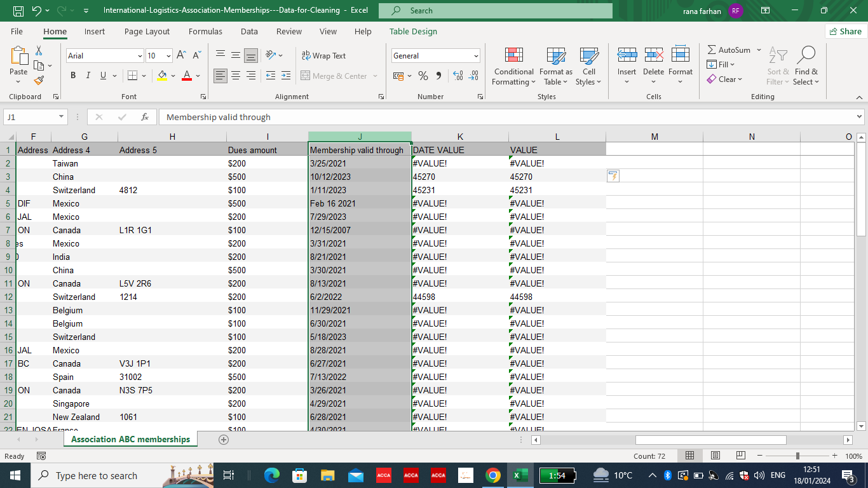Click the Top Align icon

click(220, 56)
